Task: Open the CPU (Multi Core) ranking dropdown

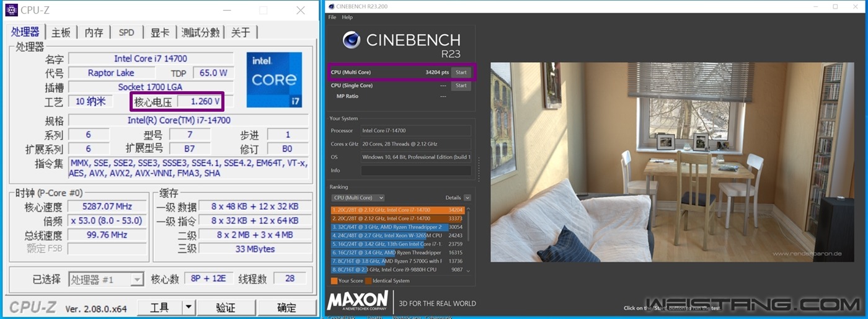Action: point(359,198)
